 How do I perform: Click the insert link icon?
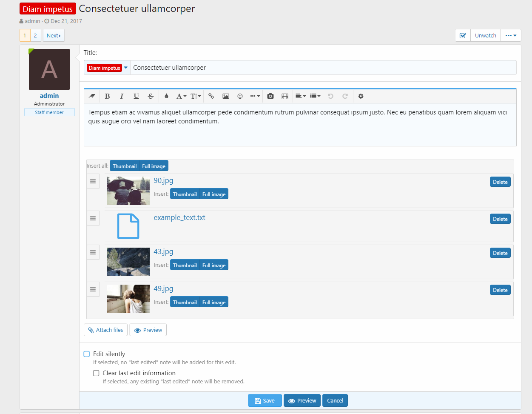point(211,96)
